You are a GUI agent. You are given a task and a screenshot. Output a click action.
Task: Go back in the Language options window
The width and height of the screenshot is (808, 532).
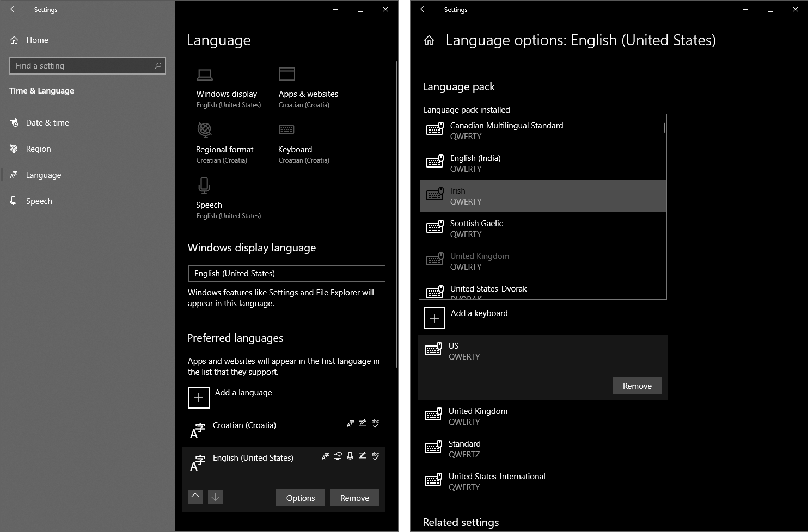coord(424,9)
